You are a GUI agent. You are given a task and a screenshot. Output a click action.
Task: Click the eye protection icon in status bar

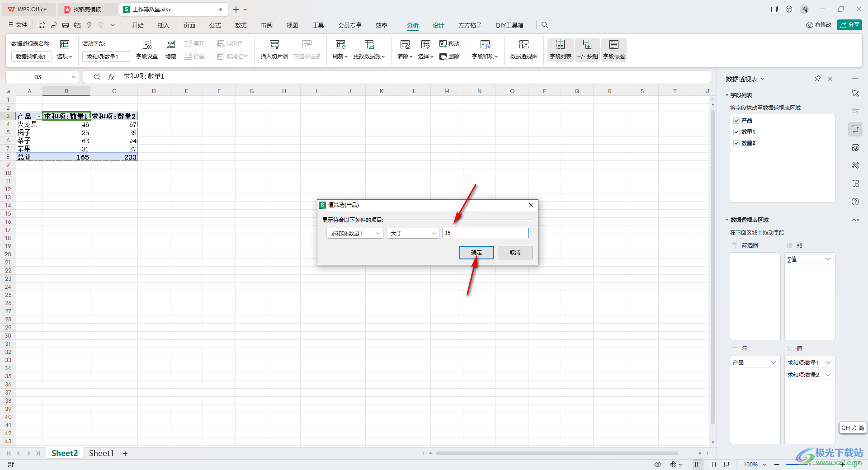[658, 465]
